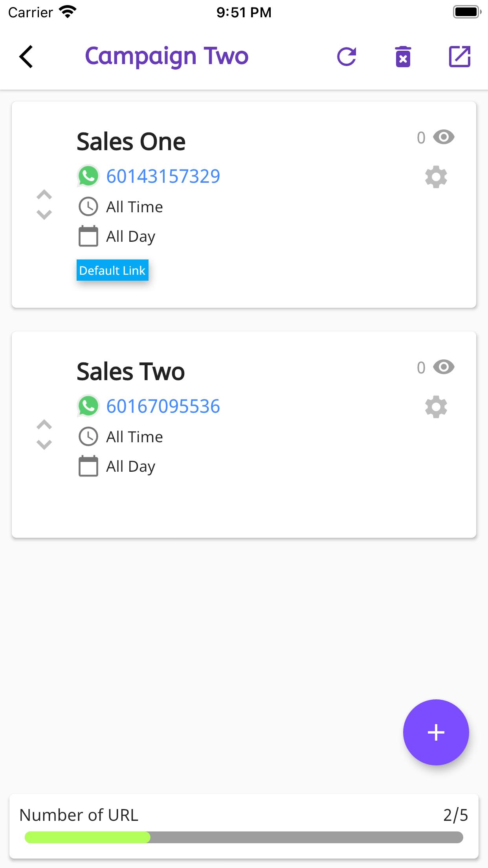
Task: Go back using the left arrow
Action: click(x=26, y=57)
